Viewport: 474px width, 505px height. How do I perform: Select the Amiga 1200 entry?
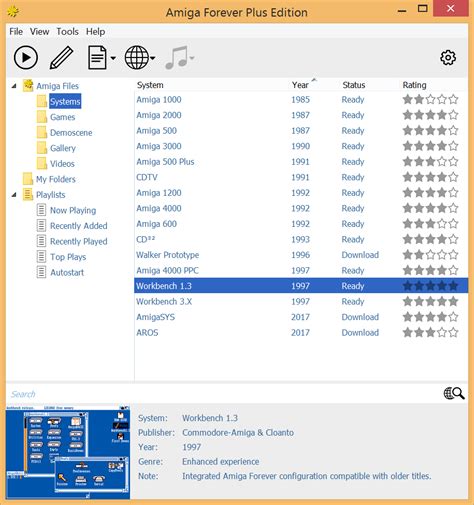(159, 193)
